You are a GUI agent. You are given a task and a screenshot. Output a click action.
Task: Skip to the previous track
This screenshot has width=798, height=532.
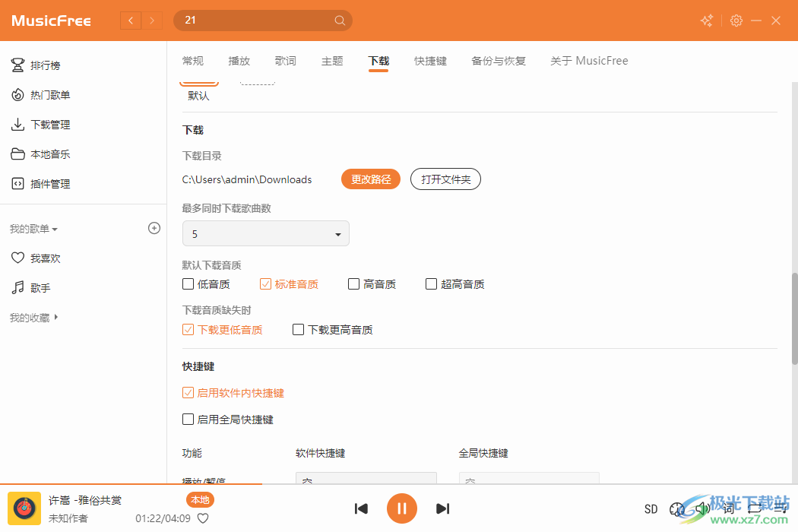coord(361,508)
